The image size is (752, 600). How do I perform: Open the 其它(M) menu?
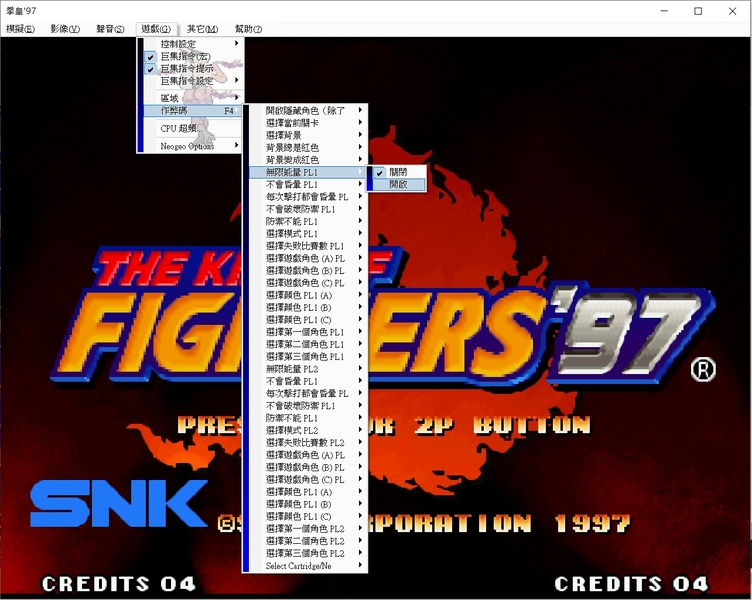(x=202, y=29)
